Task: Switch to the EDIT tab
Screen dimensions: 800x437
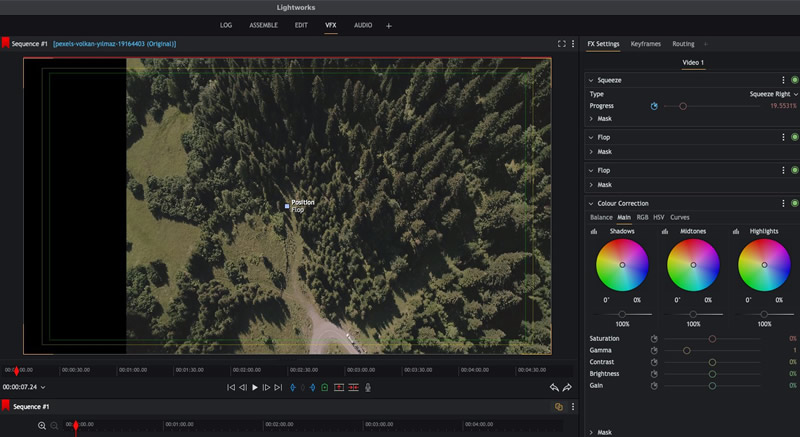Action: click(301, 25)
